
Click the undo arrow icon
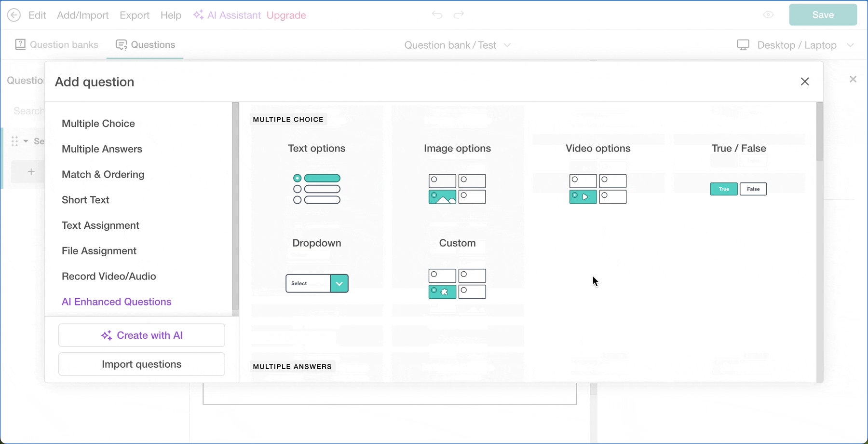pyautogui.click(x=437, y=15)
